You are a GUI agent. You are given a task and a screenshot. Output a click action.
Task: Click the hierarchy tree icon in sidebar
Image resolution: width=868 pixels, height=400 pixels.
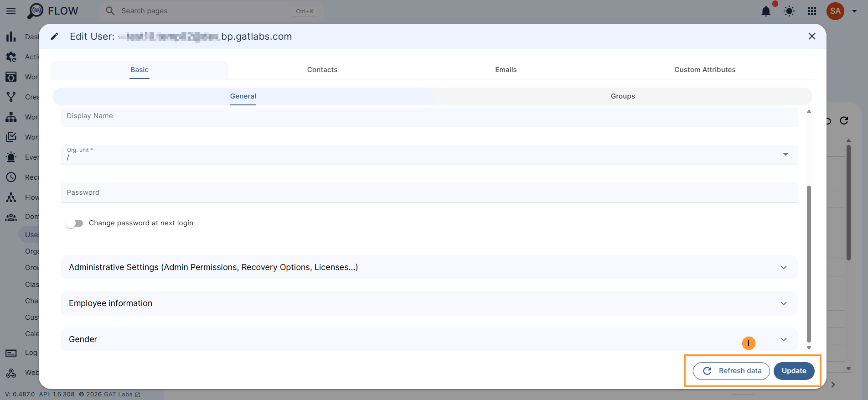click(11, 117)
